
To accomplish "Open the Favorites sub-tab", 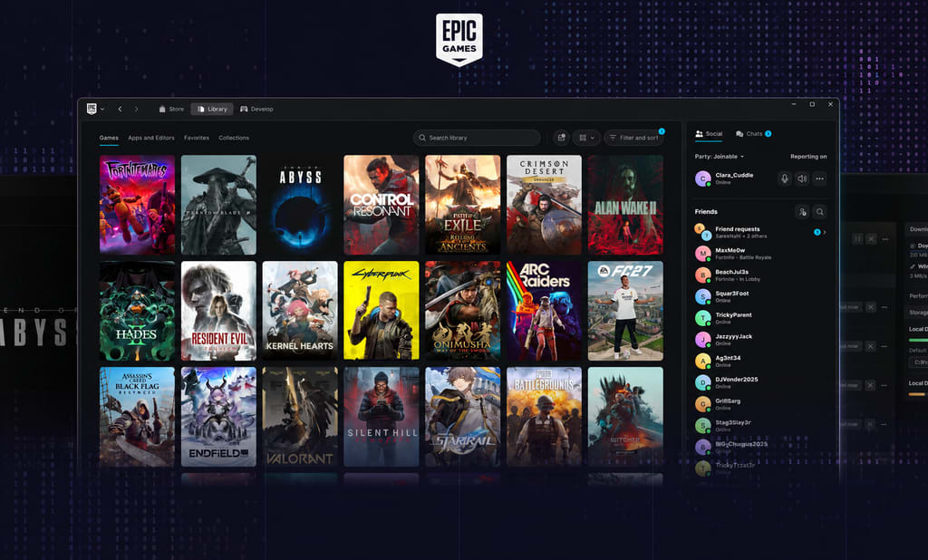I will click(x=197, y=138).
